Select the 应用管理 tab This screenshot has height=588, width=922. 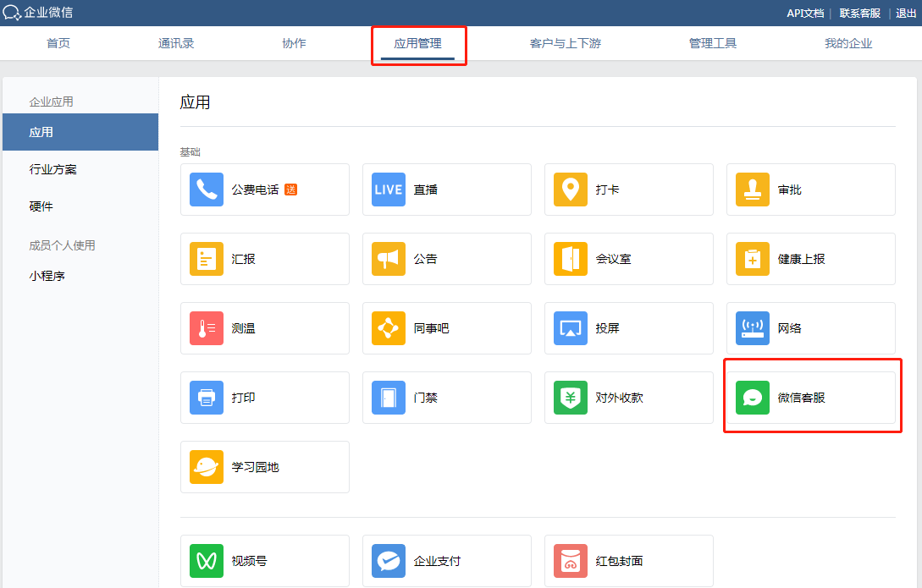(417, 43)
